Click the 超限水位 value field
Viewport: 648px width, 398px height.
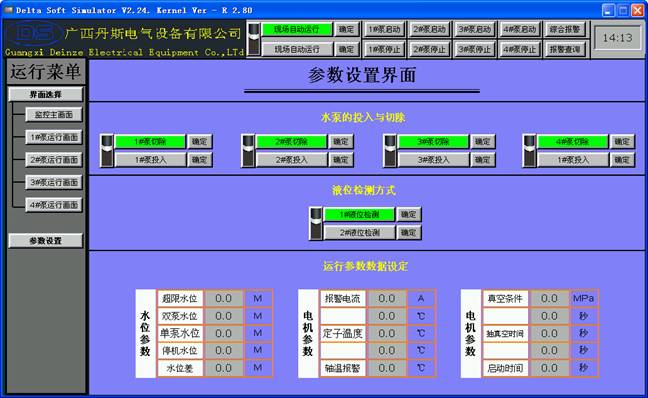(x=224, y=298)
